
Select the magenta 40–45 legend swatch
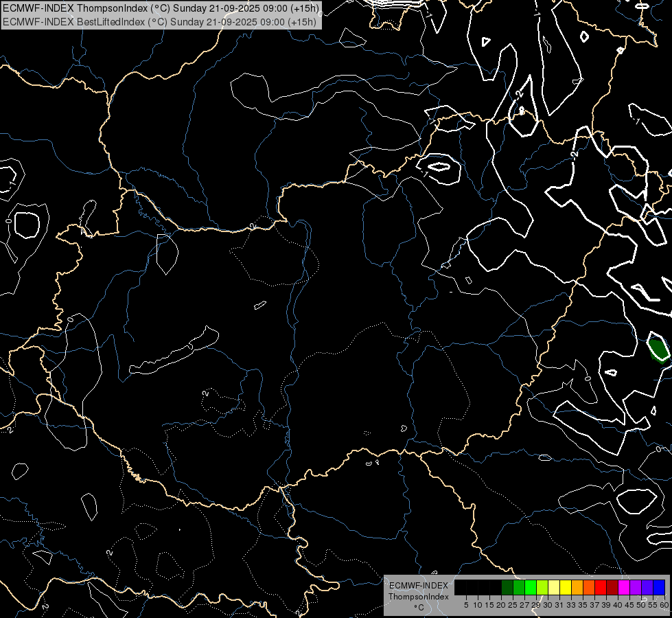[x=624, y=587]
